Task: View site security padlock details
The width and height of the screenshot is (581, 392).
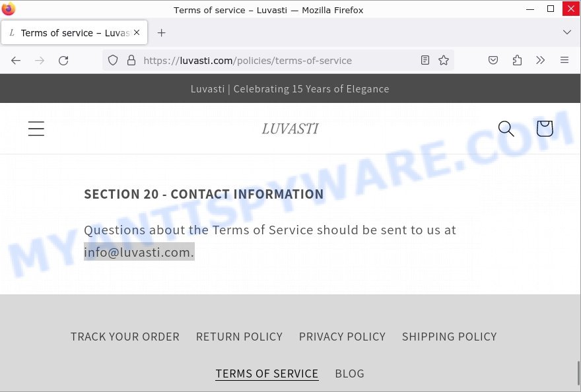Action: pos(131,60)
